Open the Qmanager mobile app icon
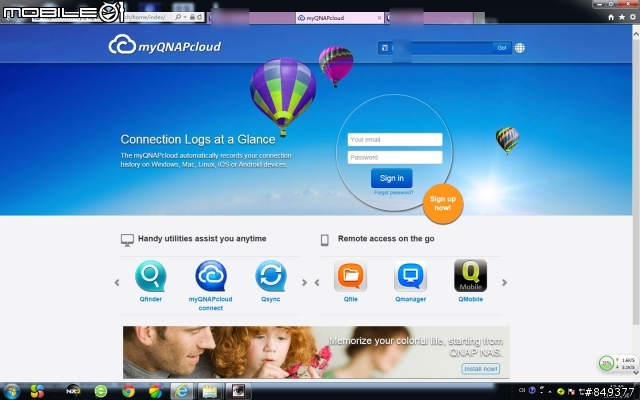The image size is (640, 400). point(410,276)
